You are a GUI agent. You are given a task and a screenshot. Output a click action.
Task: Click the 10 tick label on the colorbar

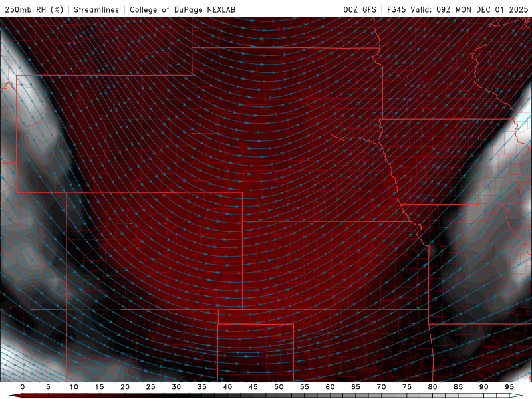(x=74, y=387)
